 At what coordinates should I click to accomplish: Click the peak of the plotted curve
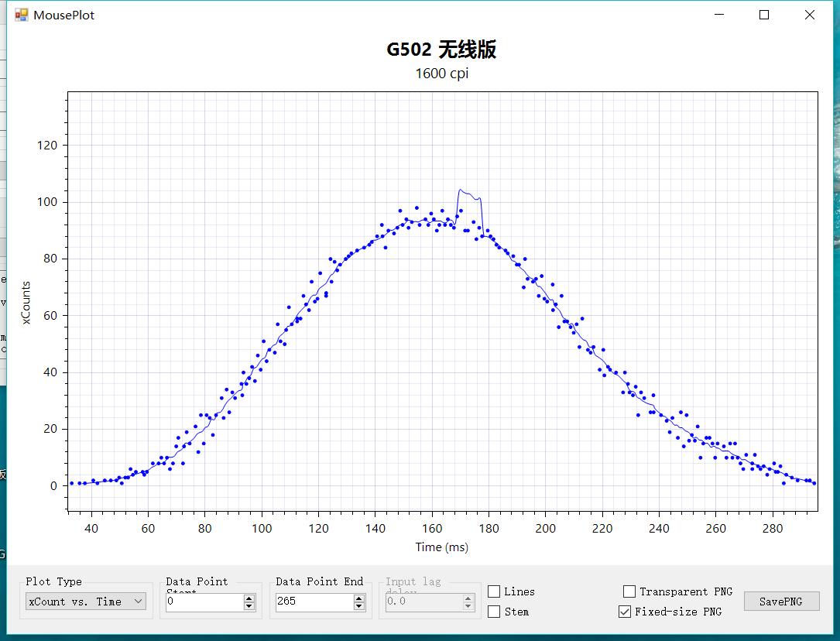[462, 189]
